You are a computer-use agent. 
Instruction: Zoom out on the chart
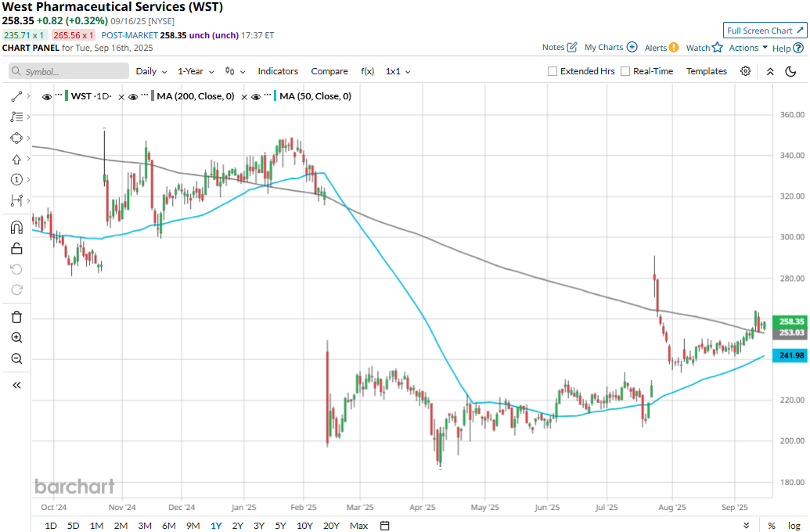coord(16,358)
